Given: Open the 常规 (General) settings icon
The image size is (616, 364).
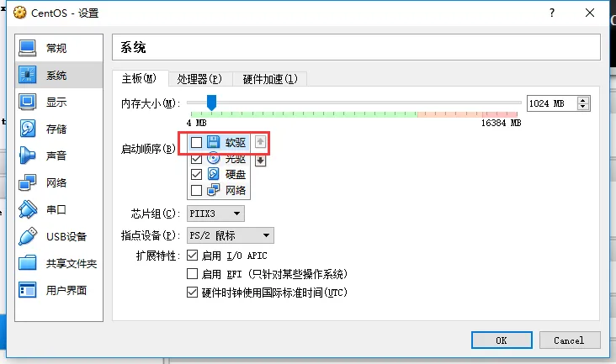Looking at the screenshot, I should click(x=28, y=48).
